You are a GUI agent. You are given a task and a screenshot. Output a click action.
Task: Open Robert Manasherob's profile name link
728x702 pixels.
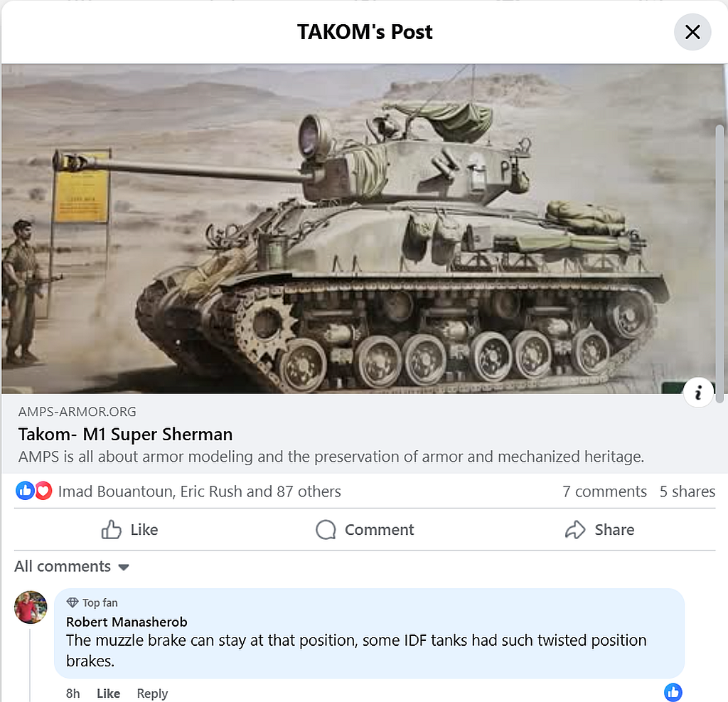[127, 622]
